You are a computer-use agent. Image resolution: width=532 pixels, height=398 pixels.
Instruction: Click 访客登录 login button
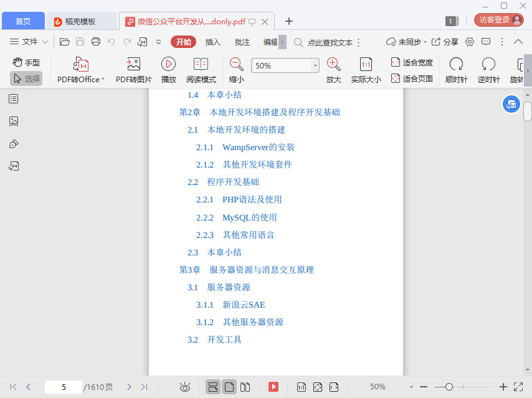coord(499,20)
